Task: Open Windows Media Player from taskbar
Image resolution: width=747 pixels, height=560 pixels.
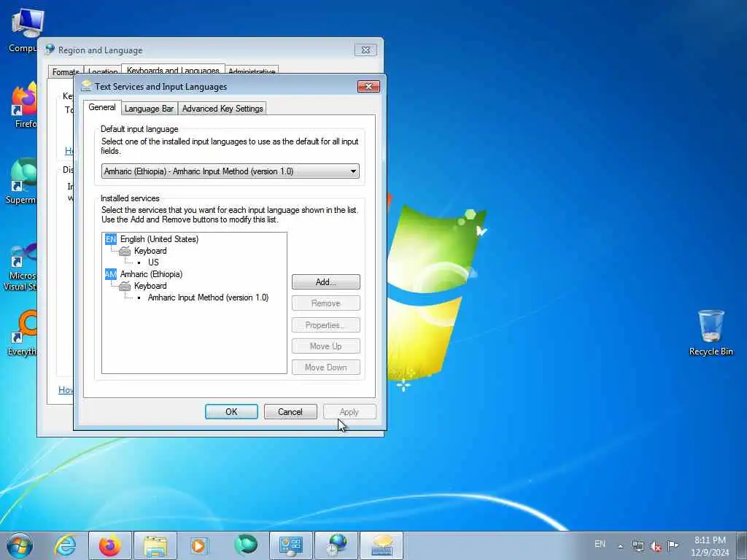Action: (199, 545)
